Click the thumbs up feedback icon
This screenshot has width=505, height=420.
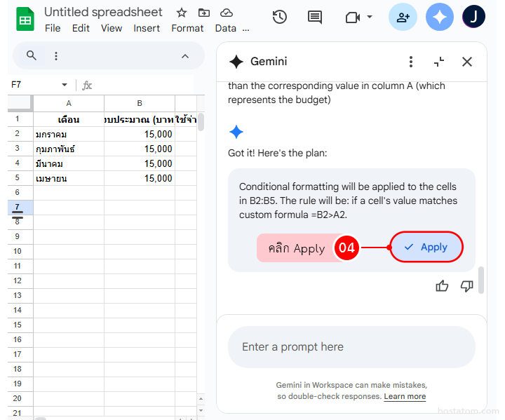(x=442, y=285)
